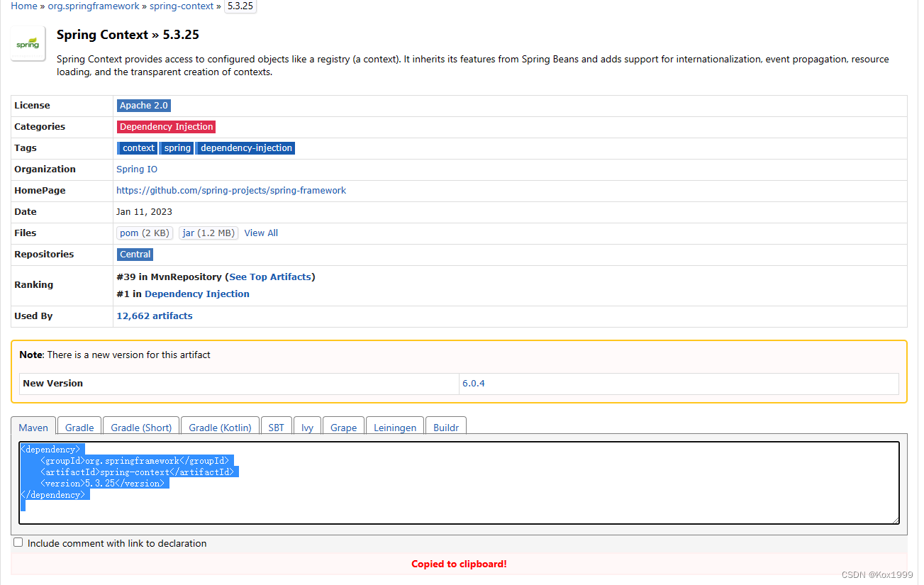Switch to the Gradle (Kotlin) tab

(220, 428)
